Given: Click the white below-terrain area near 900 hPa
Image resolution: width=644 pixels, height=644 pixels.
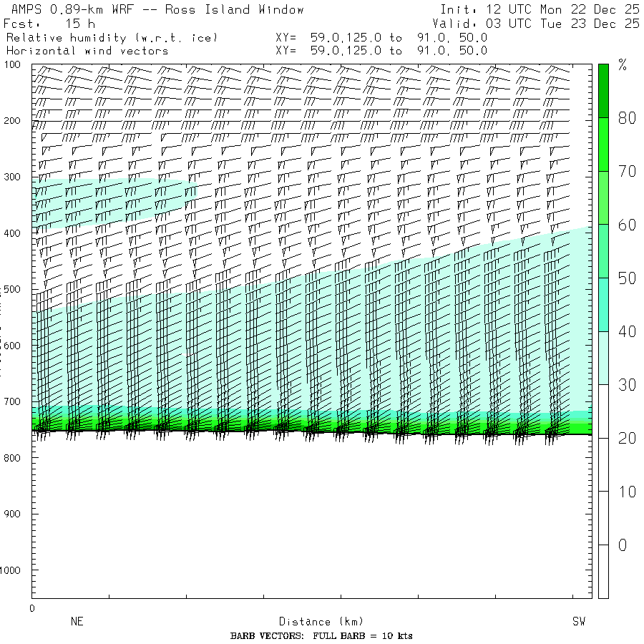Looking at the screenshot, I should click(312, 515).
